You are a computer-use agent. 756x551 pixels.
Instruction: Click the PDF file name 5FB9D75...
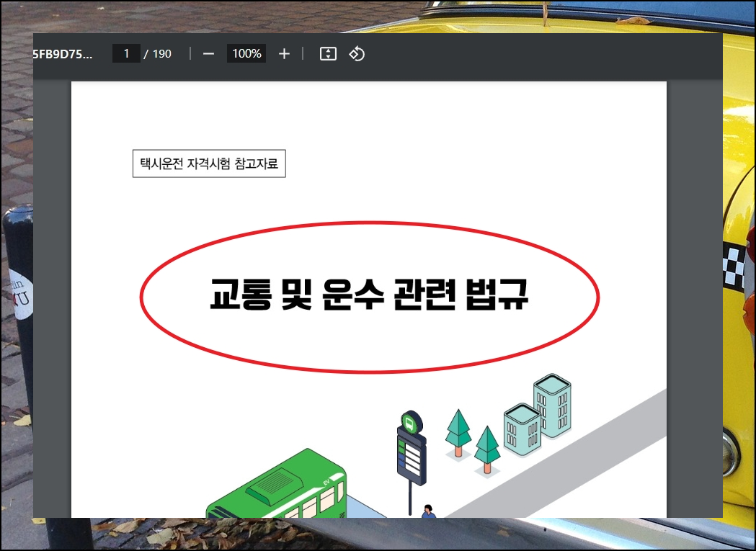pyautogui.click(x=62, y=54)
